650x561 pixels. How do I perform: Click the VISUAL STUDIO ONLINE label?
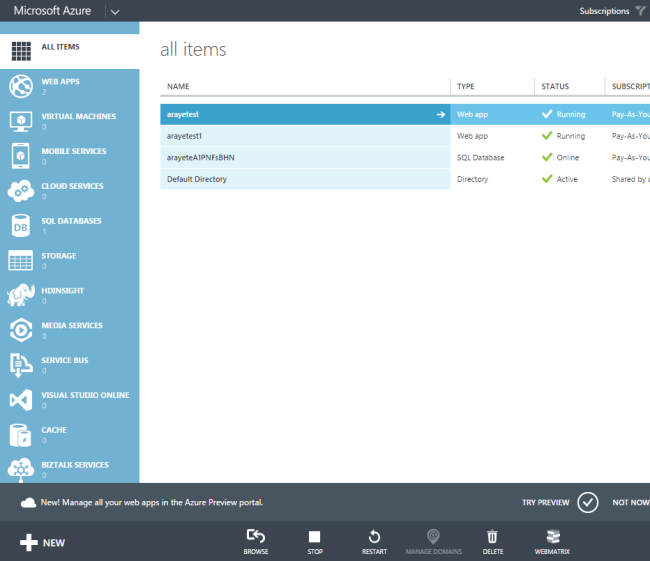point(85,395)
